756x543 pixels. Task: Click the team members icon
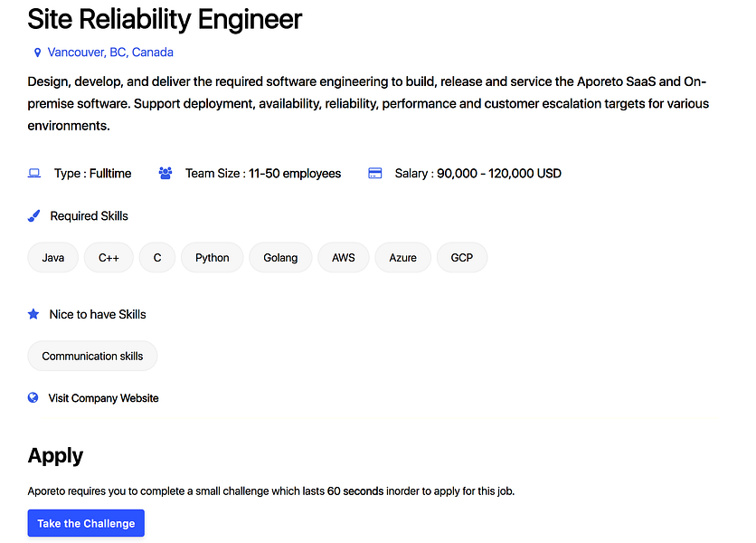(165, 173)
